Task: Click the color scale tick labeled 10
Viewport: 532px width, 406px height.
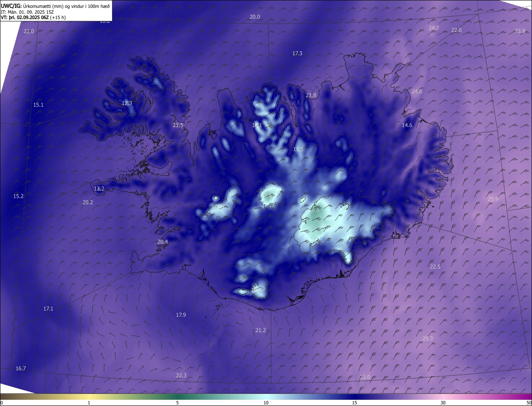Action: (x=266, y=403)
